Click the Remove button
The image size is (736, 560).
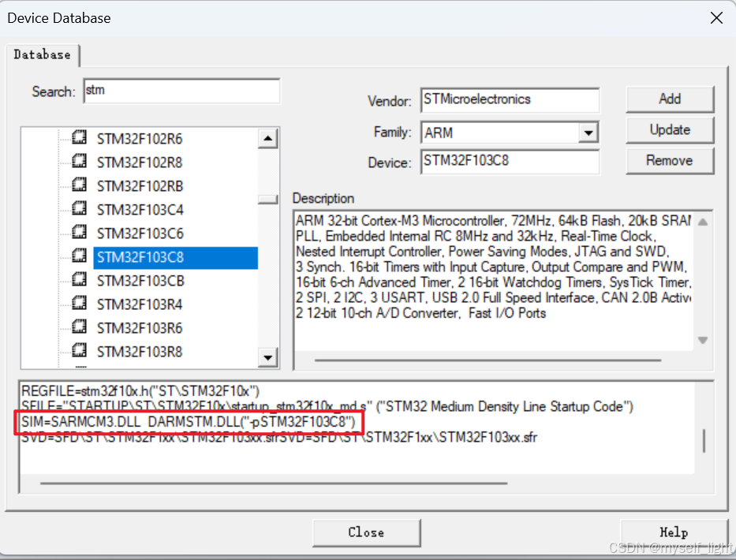tap(670, 161)
